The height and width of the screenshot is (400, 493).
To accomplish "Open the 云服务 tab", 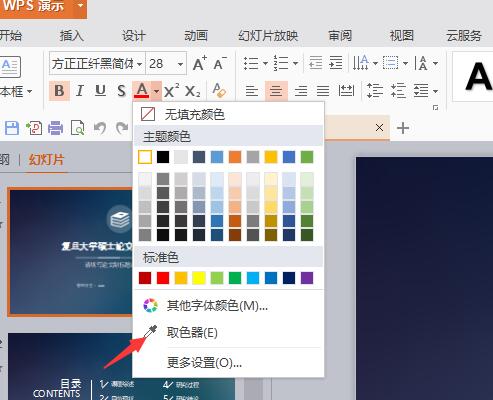I will [x=464, y=35].
